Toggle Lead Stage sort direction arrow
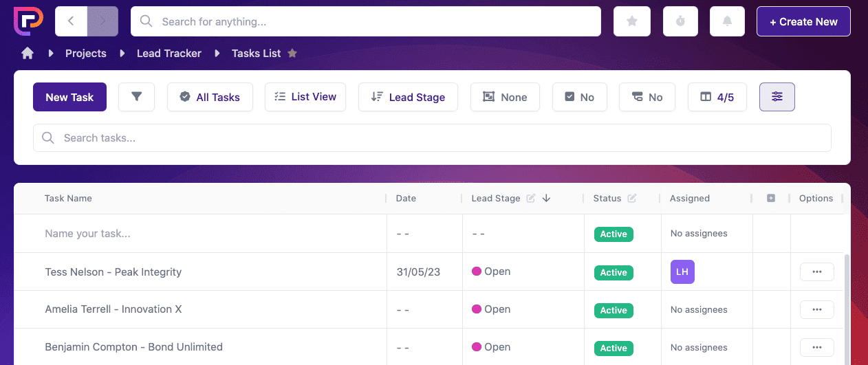868x365 pixels. click(x=547, y=198)
